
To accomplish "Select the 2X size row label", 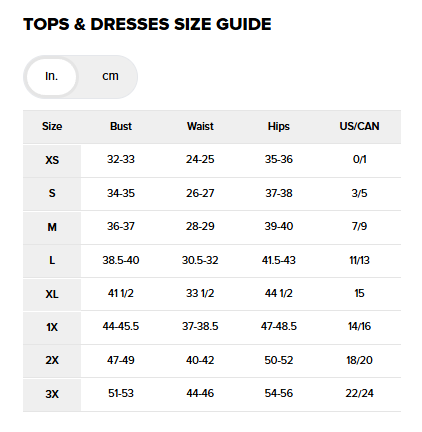I will tap(52, 361).
